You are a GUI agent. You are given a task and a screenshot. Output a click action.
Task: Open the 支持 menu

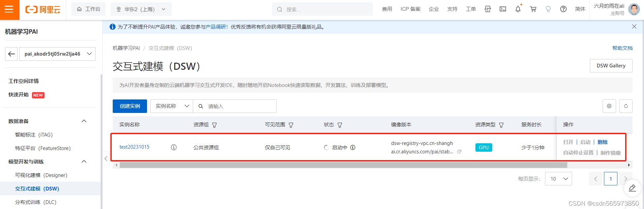452,9
